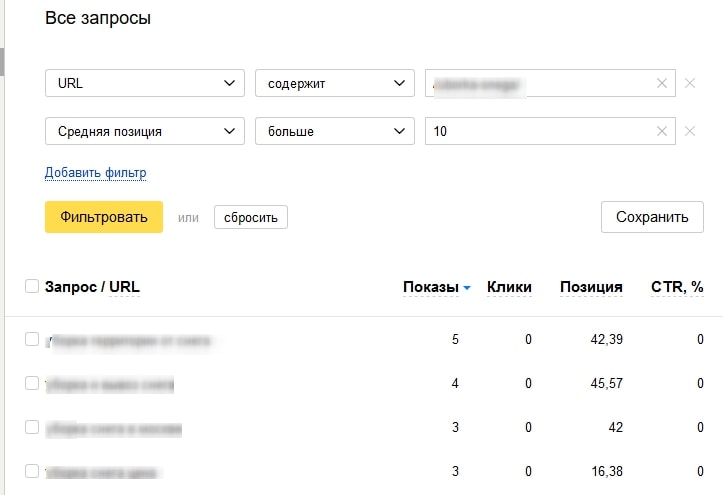Sort table by Позиция column
Screen dimensions: 723x495
click(x=591, y=287)
